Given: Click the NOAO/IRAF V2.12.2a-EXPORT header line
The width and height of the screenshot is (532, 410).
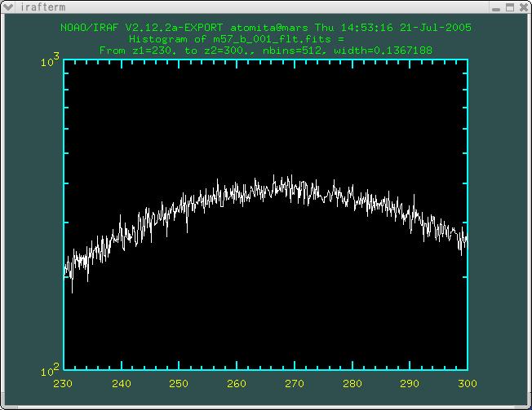Looking at the screenshot, I should pyautogui.click(x=266, y=28).
